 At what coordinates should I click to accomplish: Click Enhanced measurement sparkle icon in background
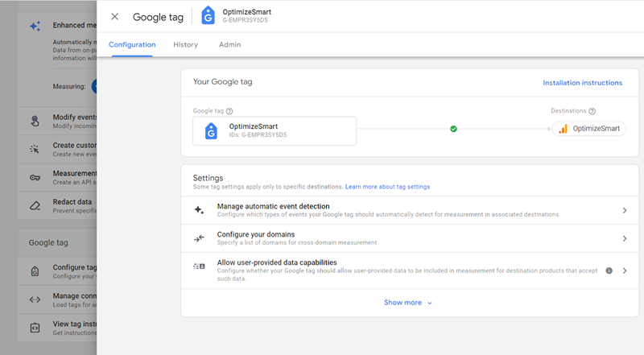[x=35, y=26]
